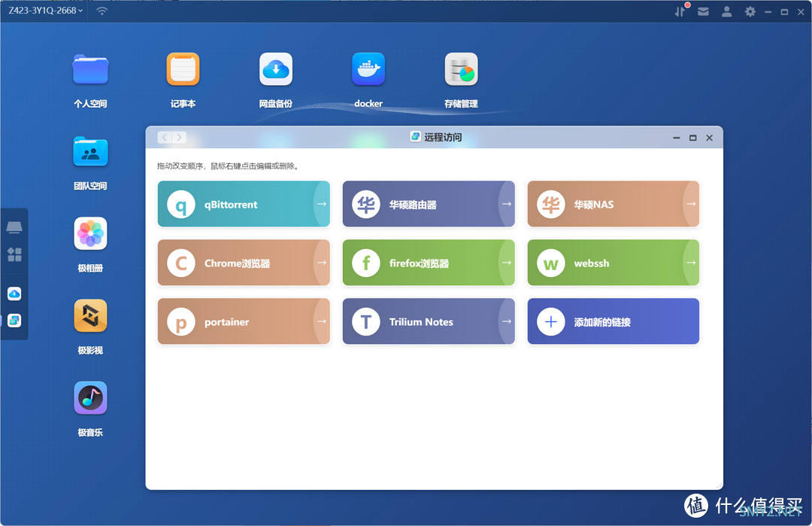The image size is (812, 526).
Task: Select the remote access icon in sidebar
Action: click(x=14, y=321)
